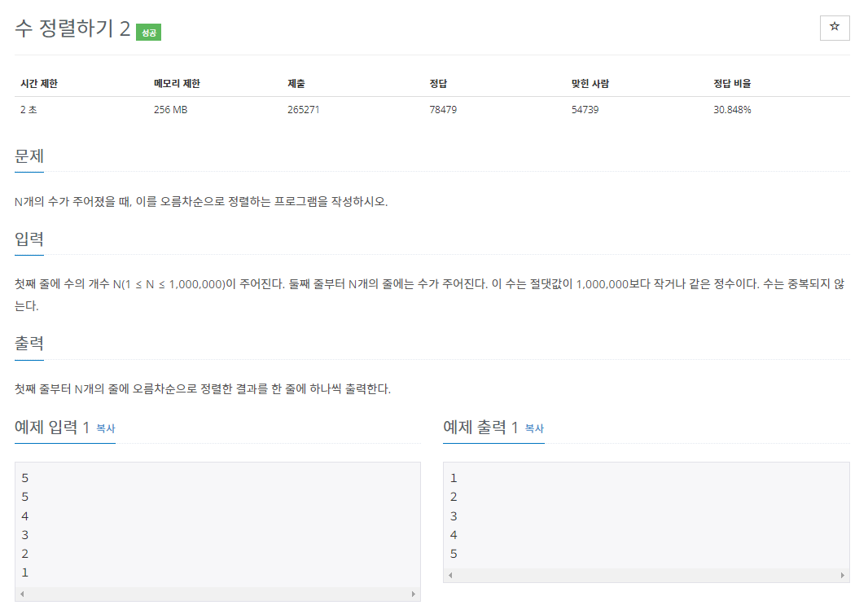Image resolution: width=868 pixels, height=614 pixels.
Task: Click the 정답 비율 column header
Action: pos(732,84)
